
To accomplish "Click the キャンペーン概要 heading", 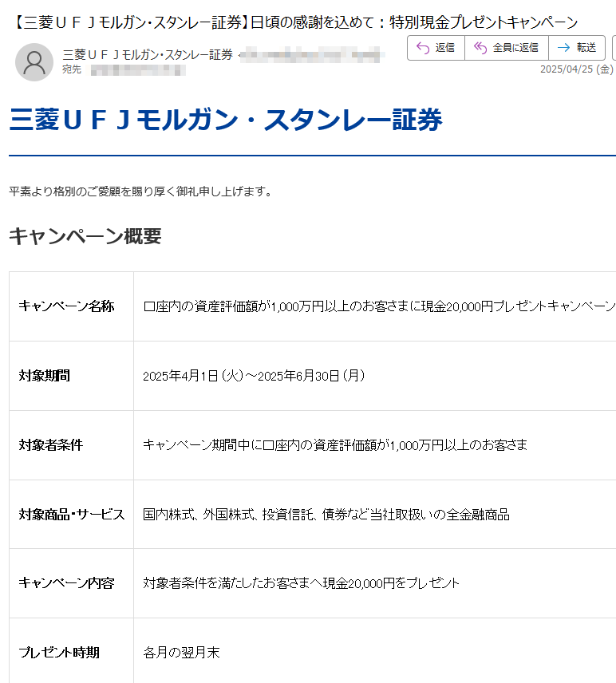I will (x=85, y=236).
